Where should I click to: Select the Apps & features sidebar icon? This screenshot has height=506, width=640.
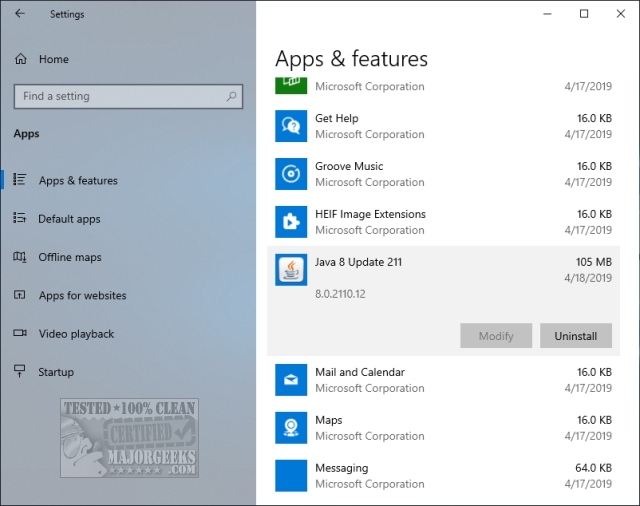click(20, 180)
